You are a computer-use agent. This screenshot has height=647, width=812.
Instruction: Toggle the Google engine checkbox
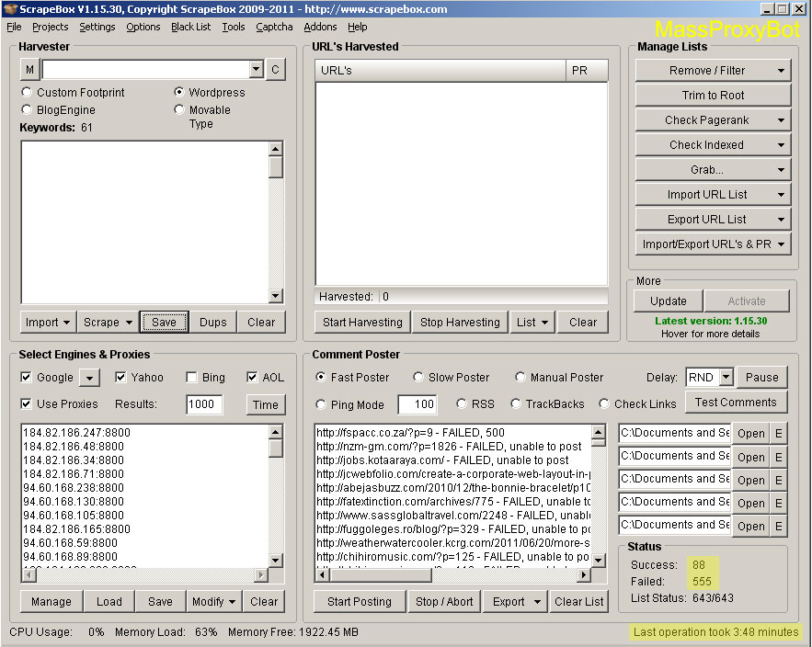click(x=26, y=378)
